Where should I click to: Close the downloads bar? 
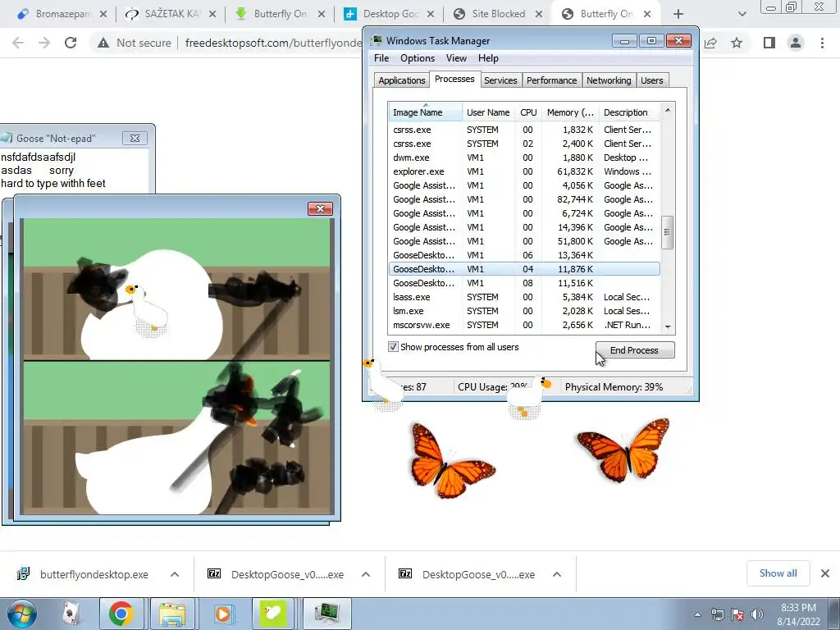tap(825, 573)
